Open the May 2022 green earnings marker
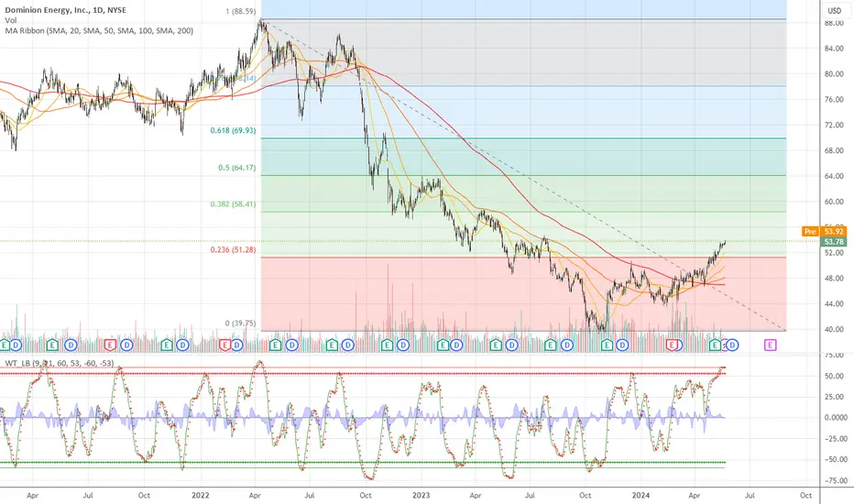 pos(275,345)
